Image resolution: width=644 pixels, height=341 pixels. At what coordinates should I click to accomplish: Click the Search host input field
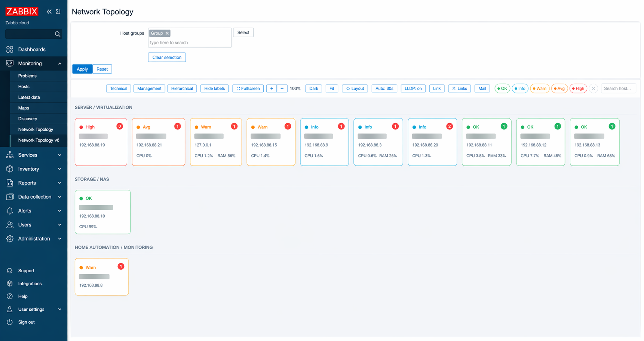618,89
